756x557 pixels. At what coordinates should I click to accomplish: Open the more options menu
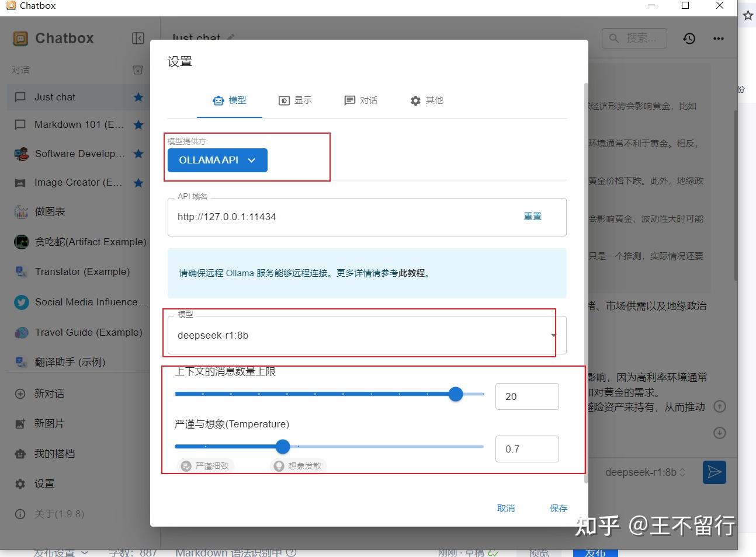718,39
